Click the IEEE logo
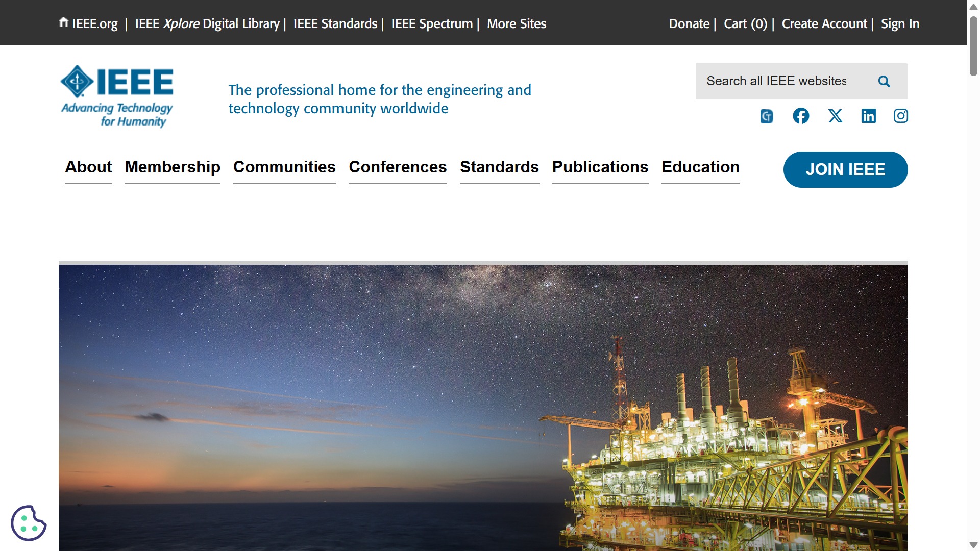 (117, 96)
